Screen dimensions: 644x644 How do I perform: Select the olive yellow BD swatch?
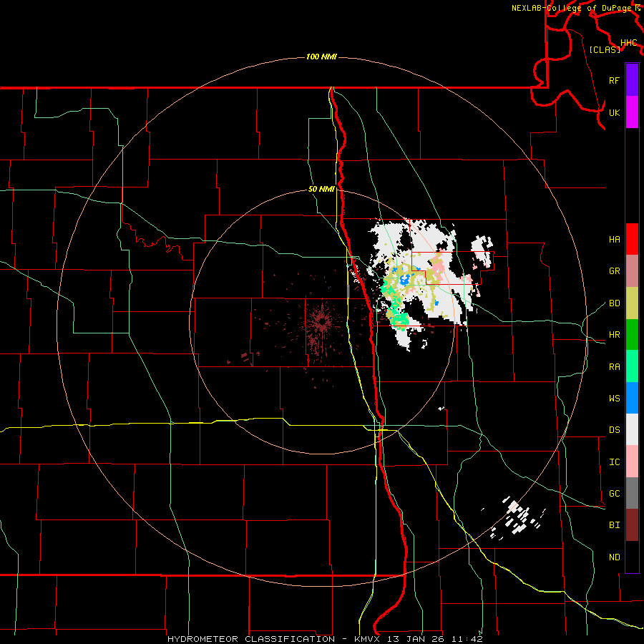[632, 303]
